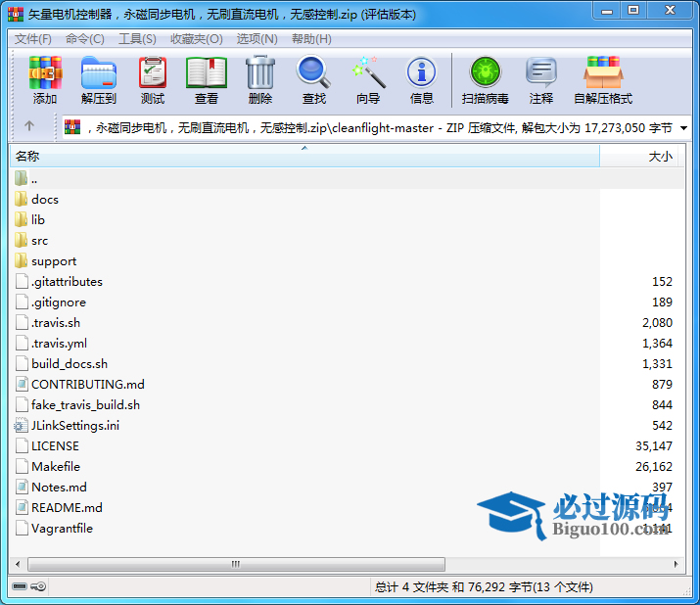Select the Makefile file name

pyautogui.click(x=56, y=467)
